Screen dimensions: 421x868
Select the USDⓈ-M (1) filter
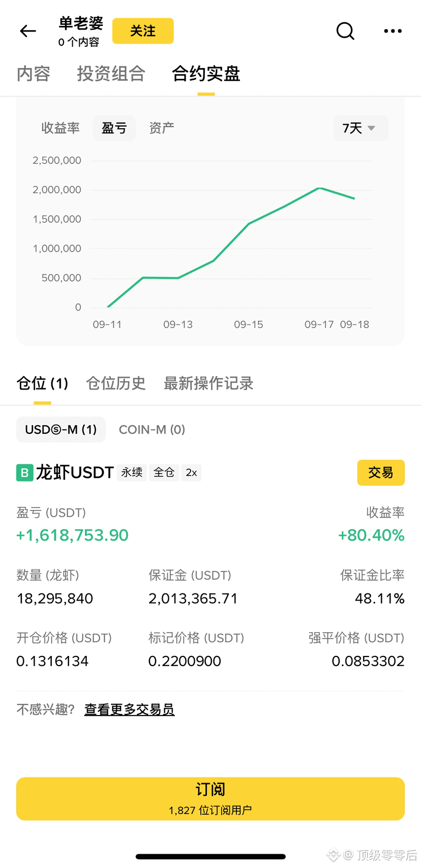click(x=61, y=430)
